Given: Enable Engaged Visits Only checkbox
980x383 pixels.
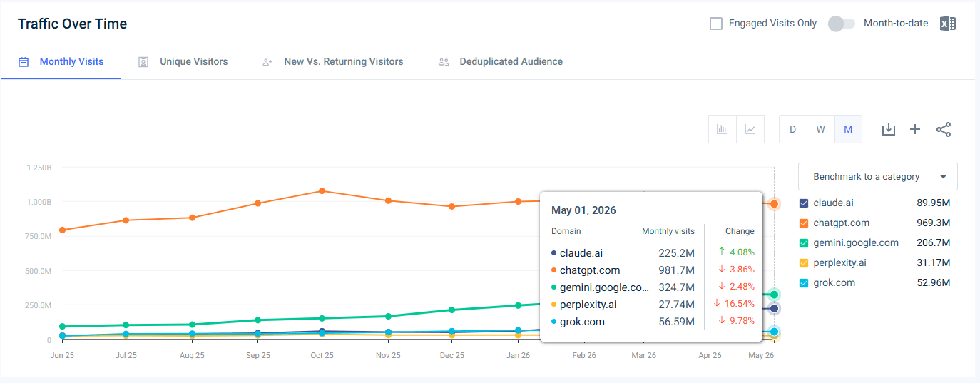Looking at the screenshot, I should click(716, 24).
